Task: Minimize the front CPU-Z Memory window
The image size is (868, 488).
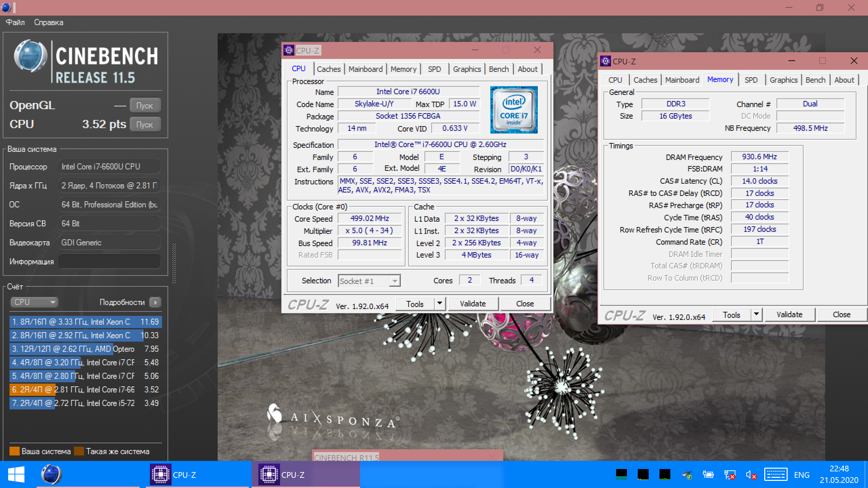Action: 792,61
